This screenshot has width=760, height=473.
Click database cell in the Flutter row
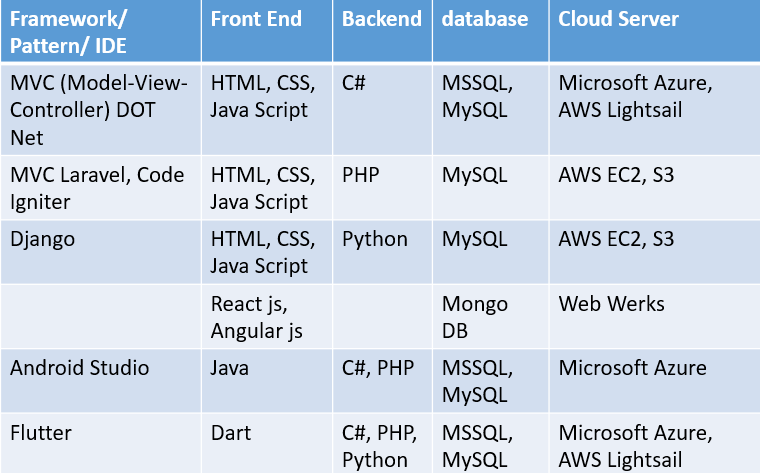tap(491, 443)
